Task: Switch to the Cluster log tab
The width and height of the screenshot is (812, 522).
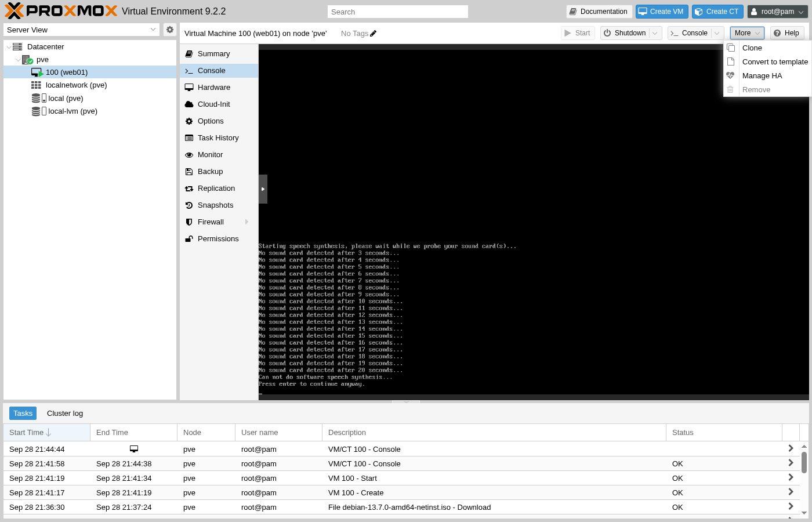Action: tap(65, 413)
